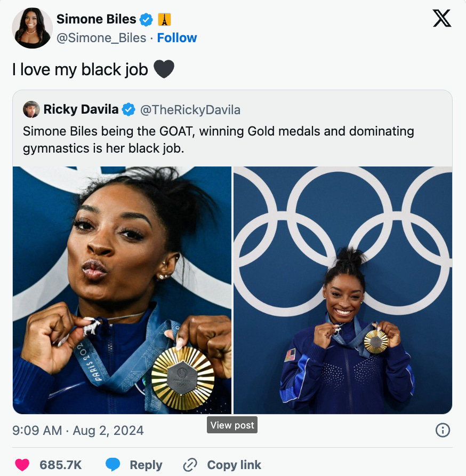Open the close-up kiss photo
466x476 pixels.
[x=122, y=290]
